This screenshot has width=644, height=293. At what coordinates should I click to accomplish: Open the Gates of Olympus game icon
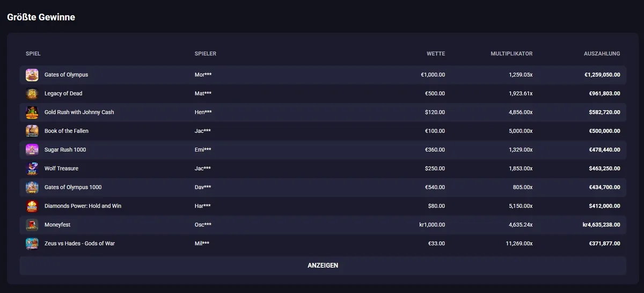32,75
